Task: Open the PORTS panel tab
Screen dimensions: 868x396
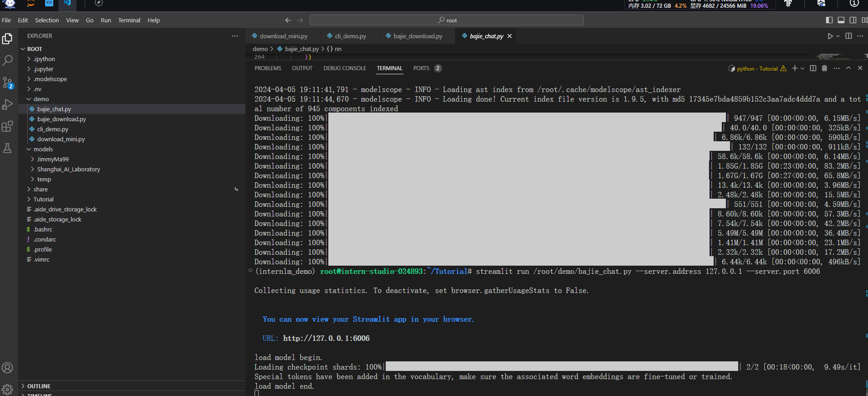Action: coord(427,68)
